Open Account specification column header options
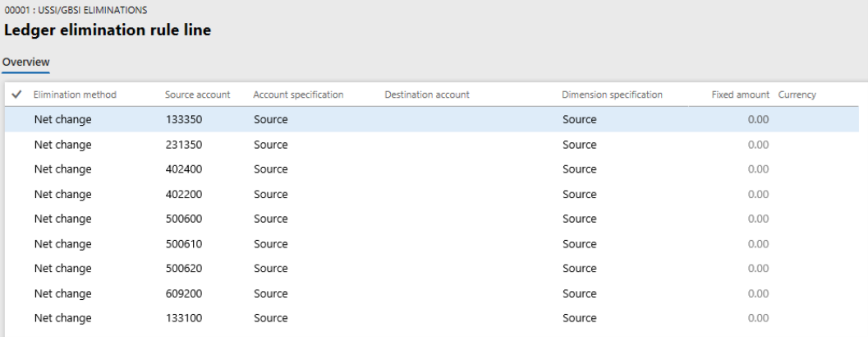 pyautogui.click(x=298, y=95)
